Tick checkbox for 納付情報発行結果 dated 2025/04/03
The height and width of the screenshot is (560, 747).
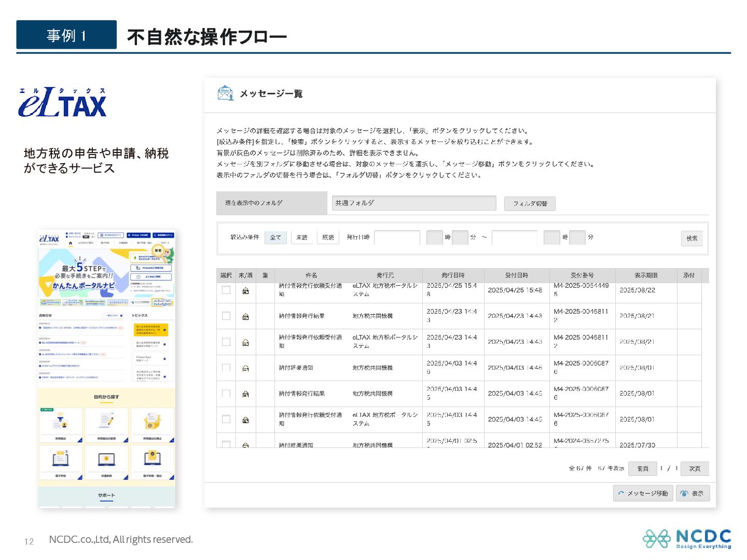[x=226, y=394]
